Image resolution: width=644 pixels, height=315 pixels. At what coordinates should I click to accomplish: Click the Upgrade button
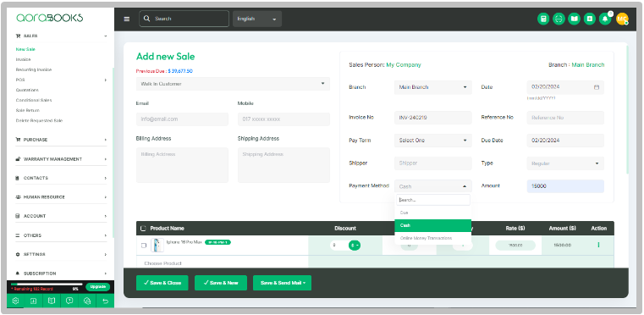98,286
